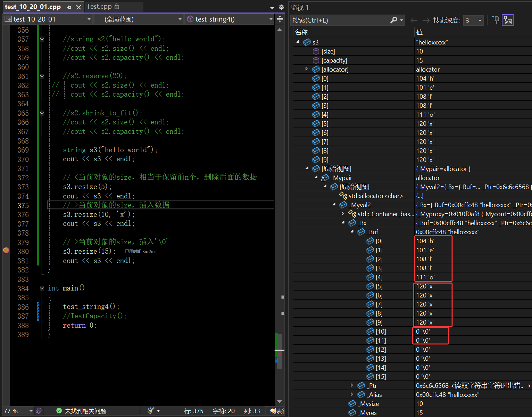Click the yellow arrow breakpoint marker
The height and width of the screenshot is (417, 532).
[x=6, y=250]
